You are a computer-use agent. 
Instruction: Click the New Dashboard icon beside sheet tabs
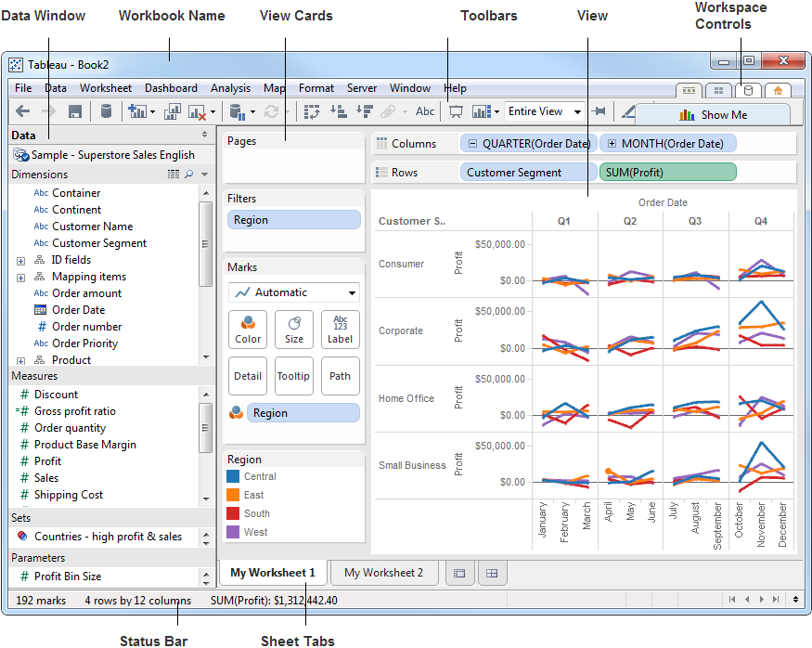point(493,573)
